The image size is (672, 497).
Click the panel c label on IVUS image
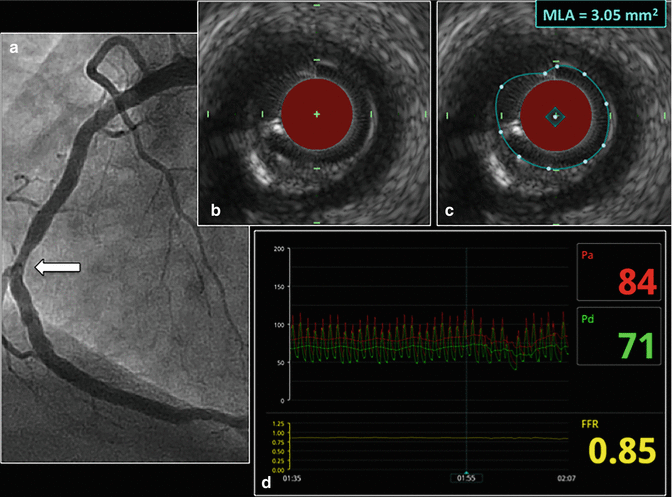[451, 210]
